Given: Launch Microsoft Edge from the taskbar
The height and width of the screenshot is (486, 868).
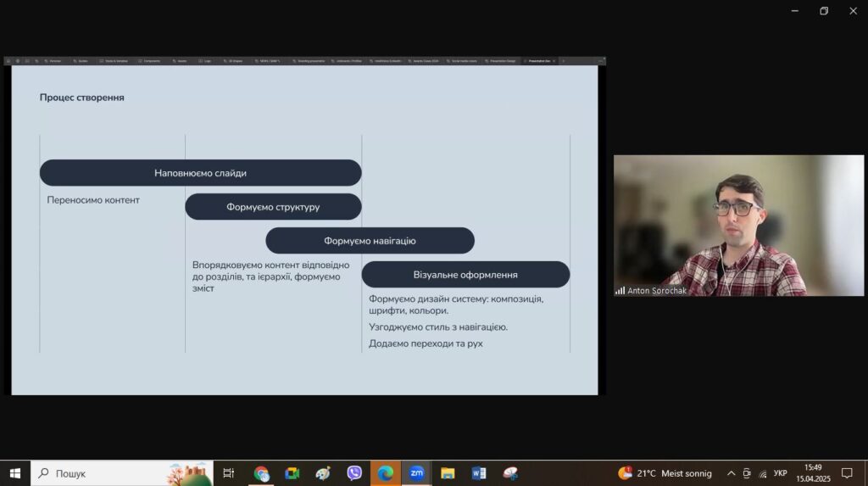Looking at the screenshot, I should pyautogui.click(x=386, y=473).
